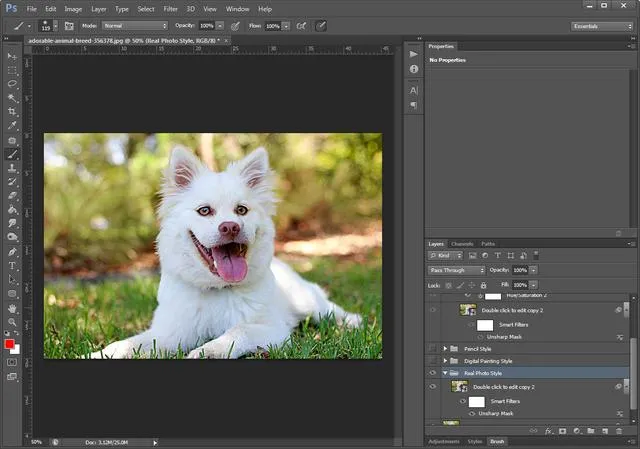Select the Spot Healing Brush tool
Screen dimensions: 640x449
pos(12,141)
